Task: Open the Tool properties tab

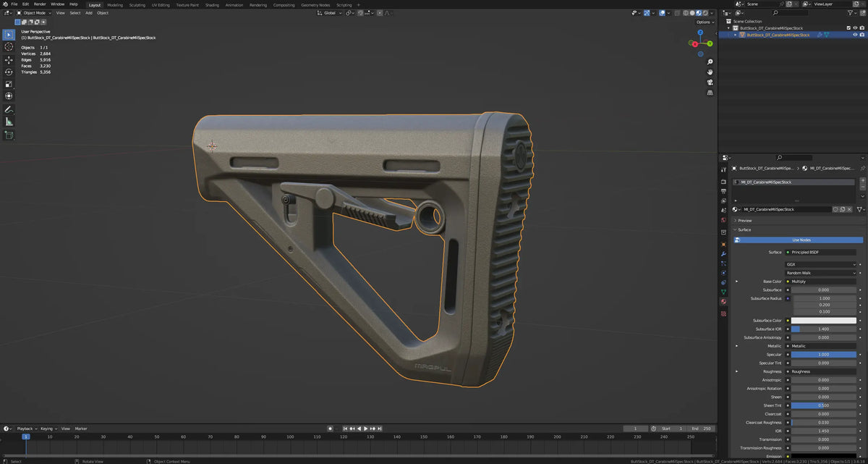Action: coord(723,170)
